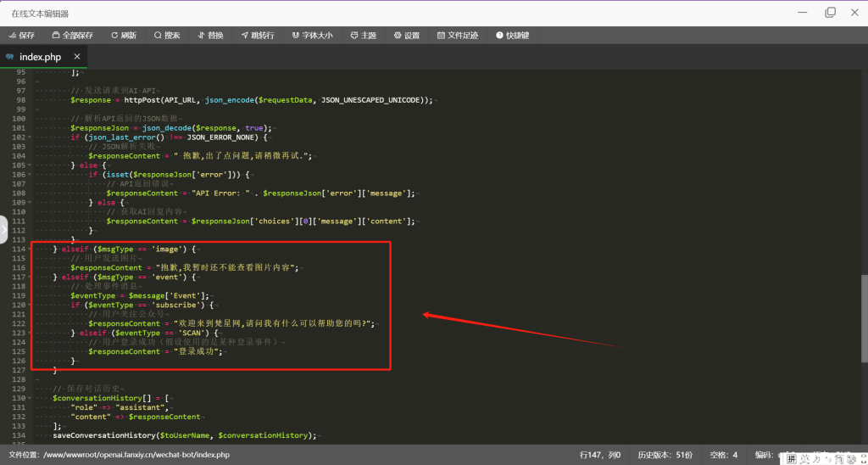868x465 pixels.
Task: Close the index.php tab
Action: (76, 57)
